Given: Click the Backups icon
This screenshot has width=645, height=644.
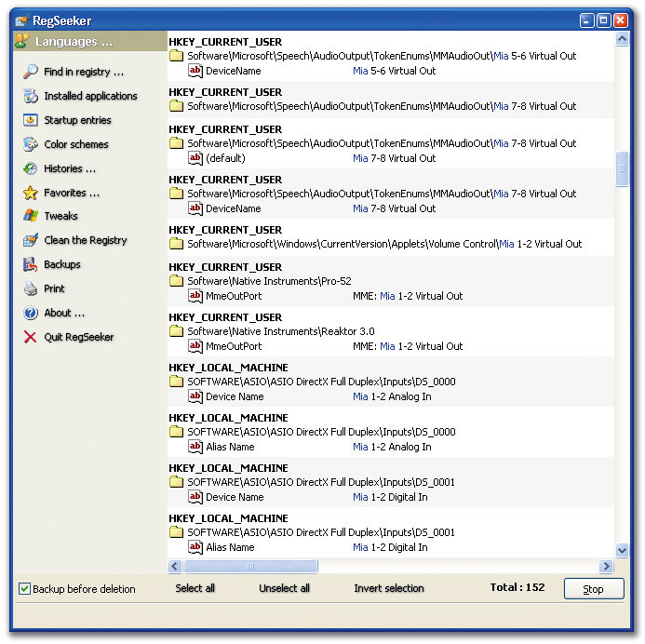Looking at the screenshot, I should tap(31, 264).
